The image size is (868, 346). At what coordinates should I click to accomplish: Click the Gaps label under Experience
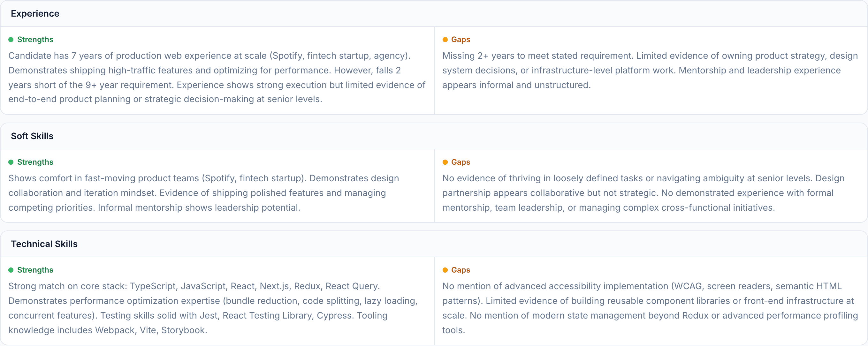tap(460, 39)
